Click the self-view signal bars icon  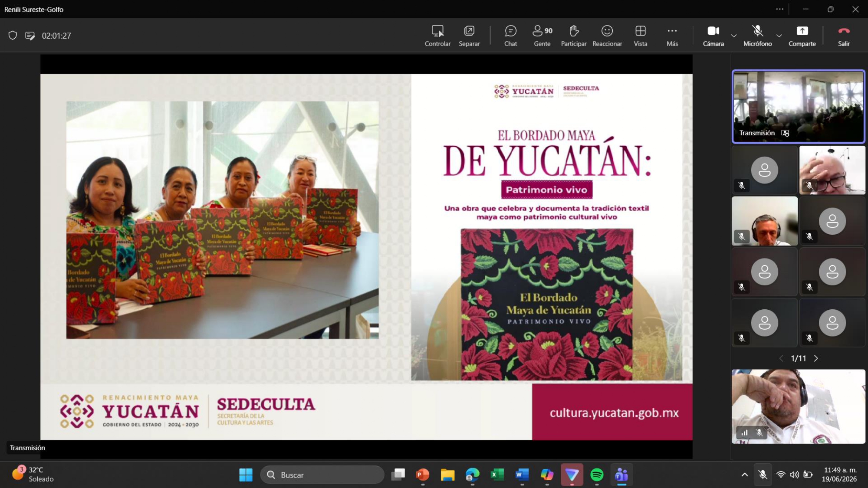[x=744, y=432]
